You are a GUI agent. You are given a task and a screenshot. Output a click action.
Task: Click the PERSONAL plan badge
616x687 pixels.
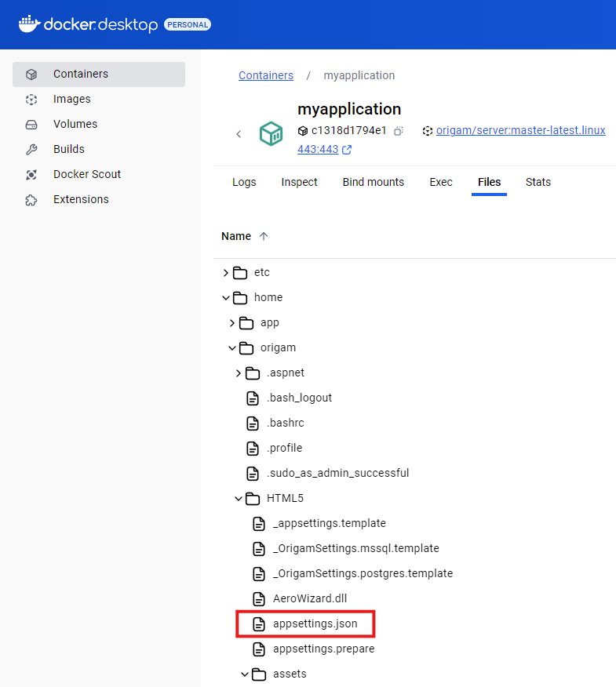coord(188,24)
